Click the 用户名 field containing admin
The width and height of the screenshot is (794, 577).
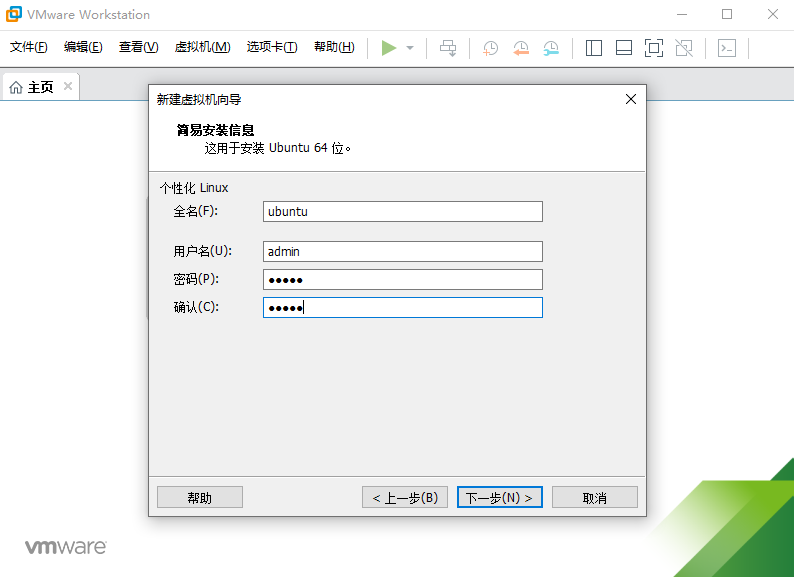(403, 252)
